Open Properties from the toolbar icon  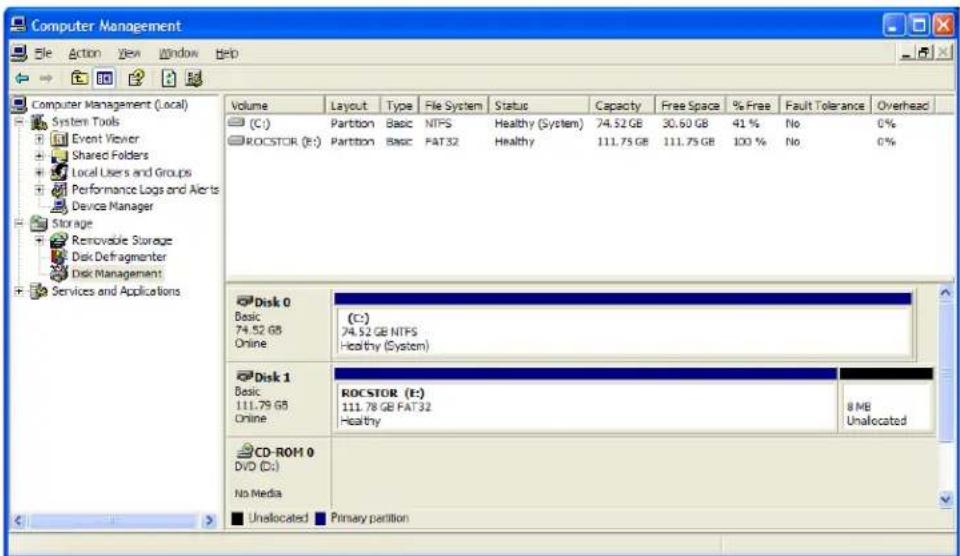[x=136, y=78]
